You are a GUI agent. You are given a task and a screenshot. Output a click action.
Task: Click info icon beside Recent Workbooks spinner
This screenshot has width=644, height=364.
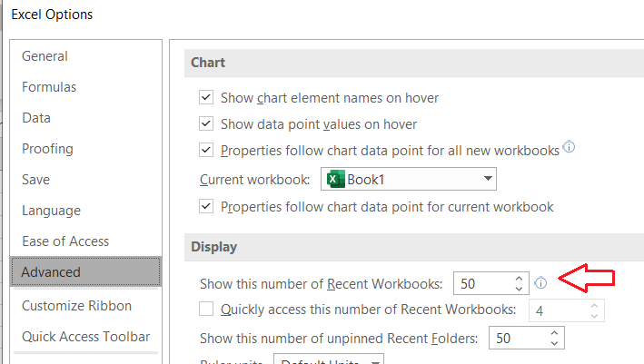(x=541, y=283)
